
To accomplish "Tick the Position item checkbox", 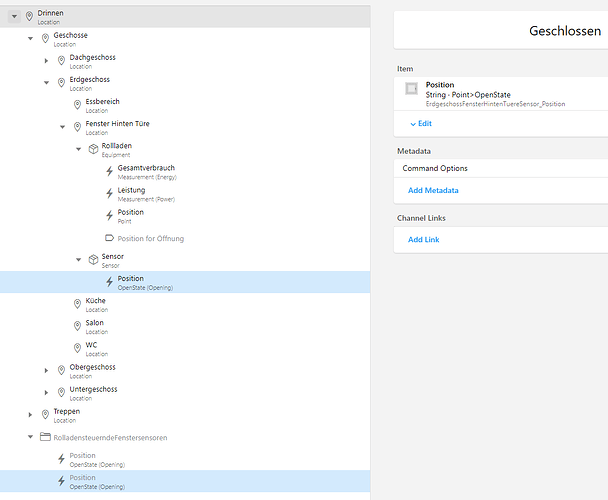I will pyautogui.click(x=411, y=89).
